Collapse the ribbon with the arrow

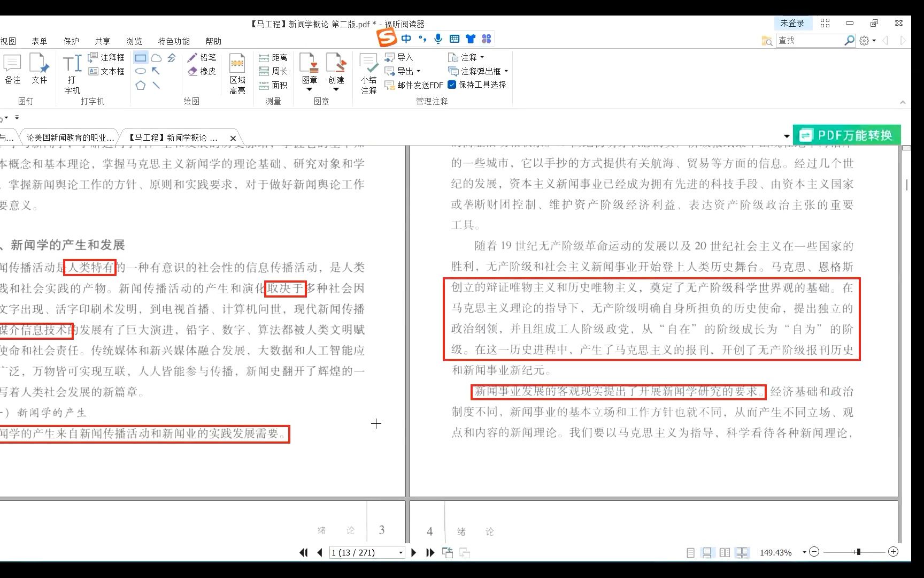click(903, 102)
